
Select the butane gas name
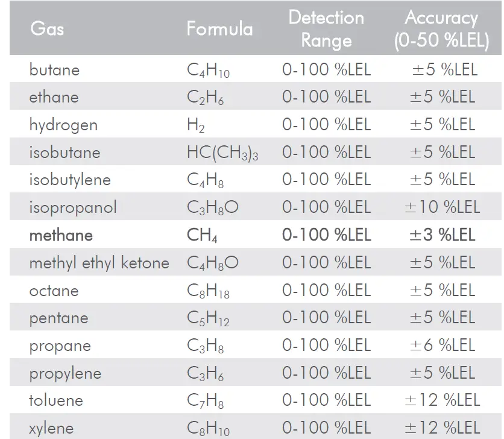click(54, 70)
